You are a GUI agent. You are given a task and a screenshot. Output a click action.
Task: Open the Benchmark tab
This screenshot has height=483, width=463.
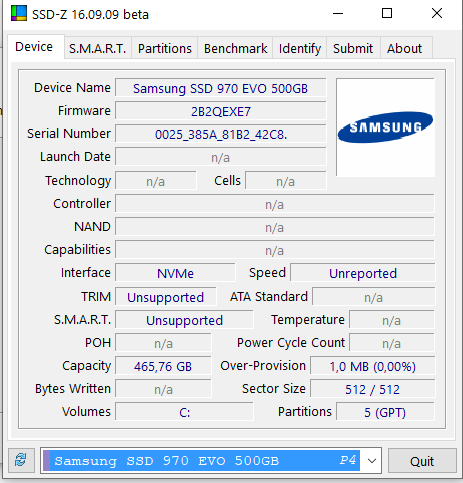point(236,49)
